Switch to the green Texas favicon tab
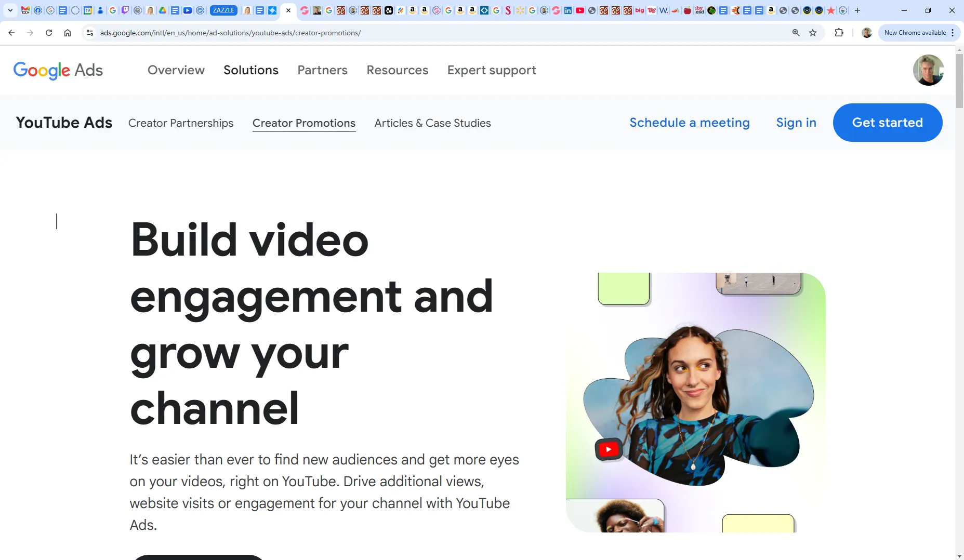The width and height of the screenshot is (964, 560). point(711,10)
